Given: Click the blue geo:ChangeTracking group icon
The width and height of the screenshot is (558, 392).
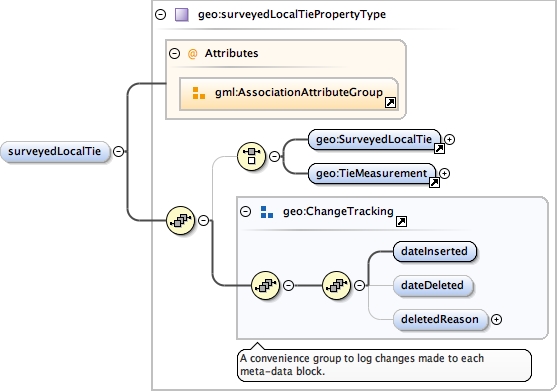Looking at the screenshot, I should [x=267, y=212].
